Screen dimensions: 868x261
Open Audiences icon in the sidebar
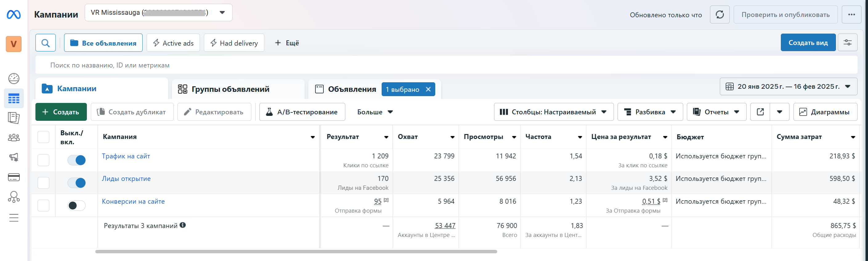(14, 137)
